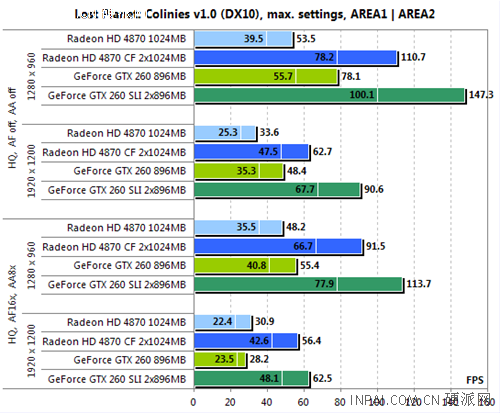Click Radeon HD 4870 1024MB label beside 48.2
Viewport: 500px width, 413px height.
point(126,228)
